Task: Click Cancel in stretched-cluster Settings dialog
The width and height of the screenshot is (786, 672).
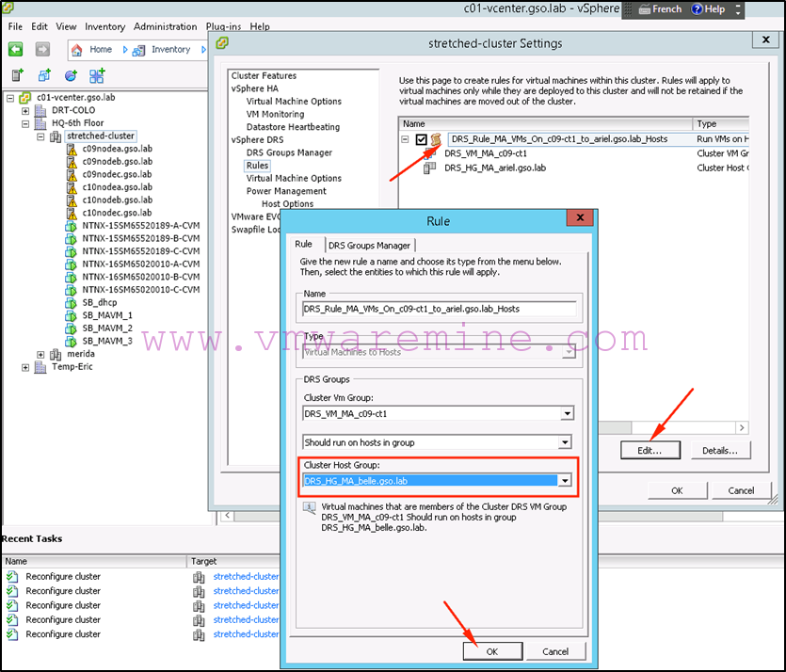Action: pos(741,490)
